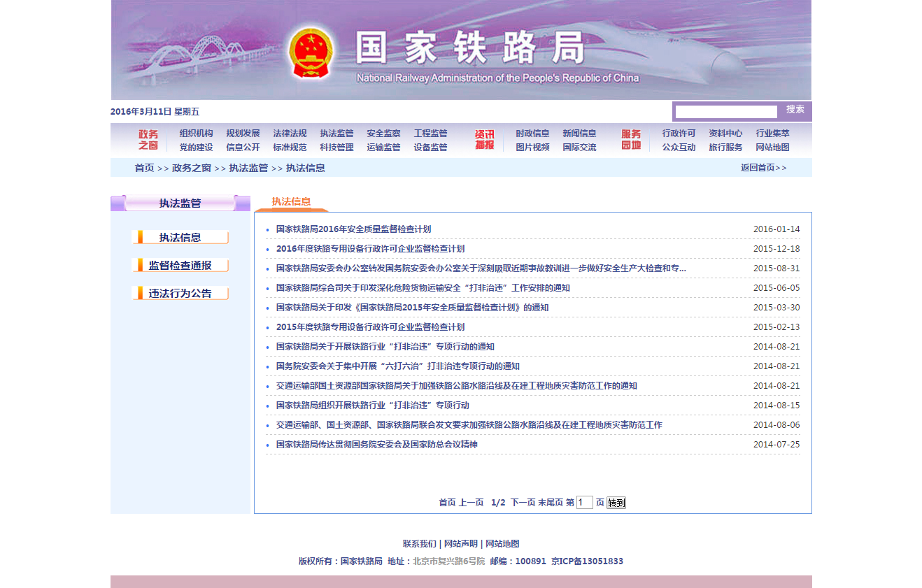922x588 pixels.
Task: Open 监督检查通报 sidebar button
Action: coord(180,265)
